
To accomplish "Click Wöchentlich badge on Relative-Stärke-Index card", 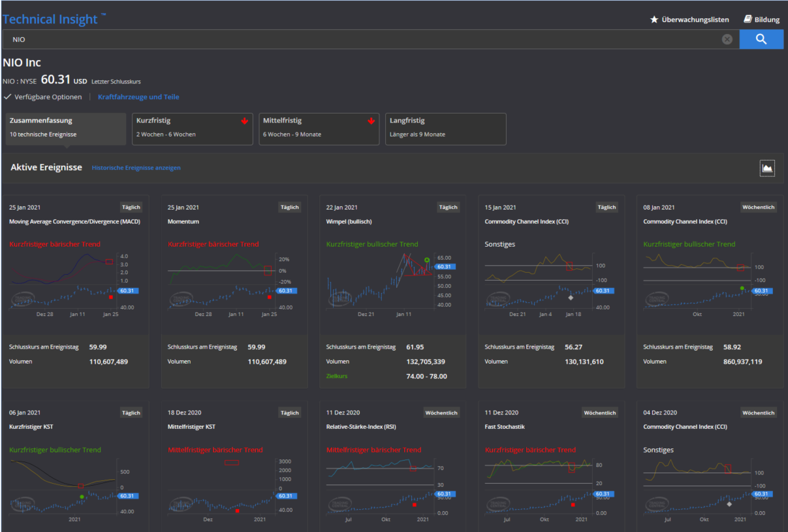I will (442, 413).
